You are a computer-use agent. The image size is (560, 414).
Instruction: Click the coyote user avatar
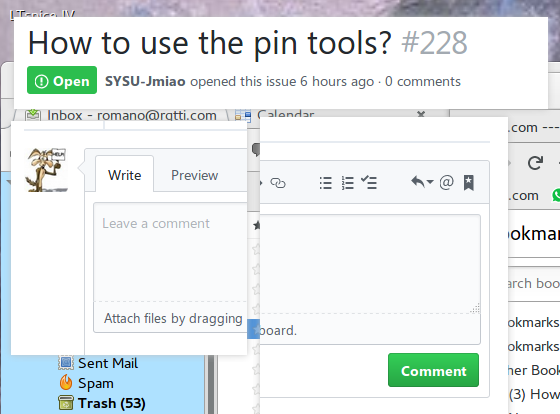coord(46,170)
